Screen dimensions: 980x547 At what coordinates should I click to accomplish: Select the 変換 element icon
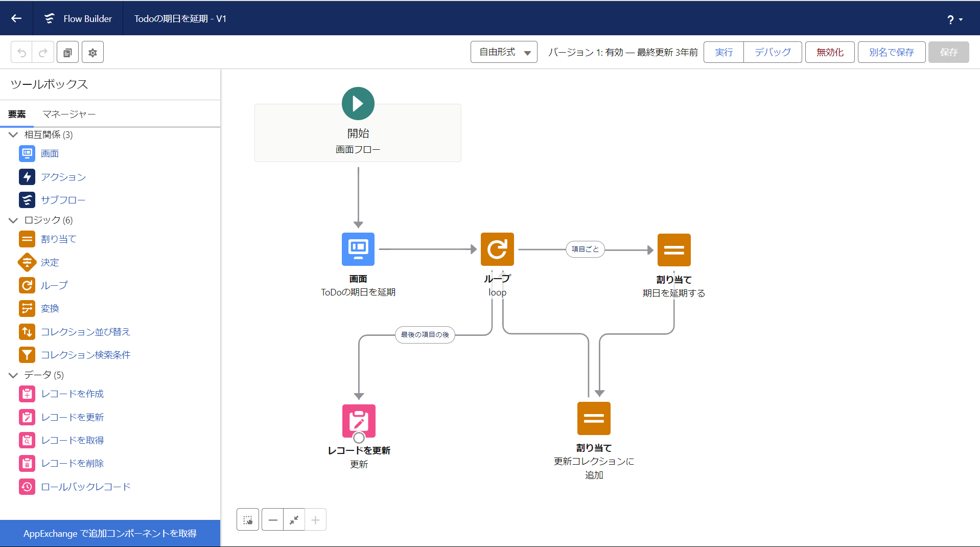pyautogui.click(x=27, y=308)
